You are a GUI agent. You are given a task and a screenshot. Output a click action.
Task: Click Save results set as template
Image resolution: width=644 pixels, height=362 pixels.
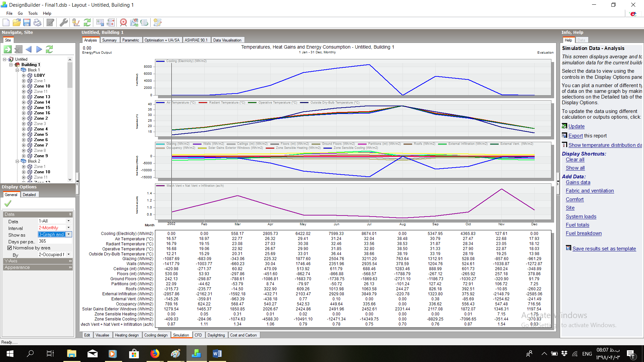(604, 249)
